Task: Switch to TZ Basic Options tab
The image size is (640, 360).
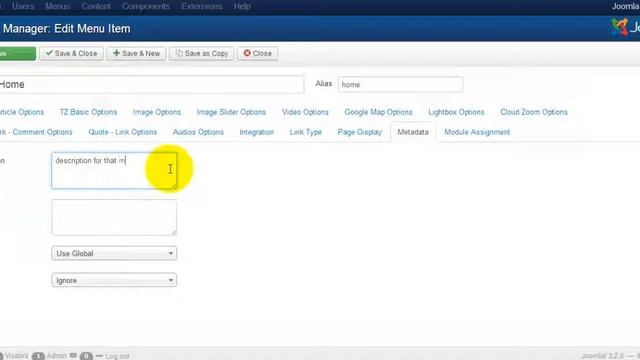Action: [x=88, y=112]
